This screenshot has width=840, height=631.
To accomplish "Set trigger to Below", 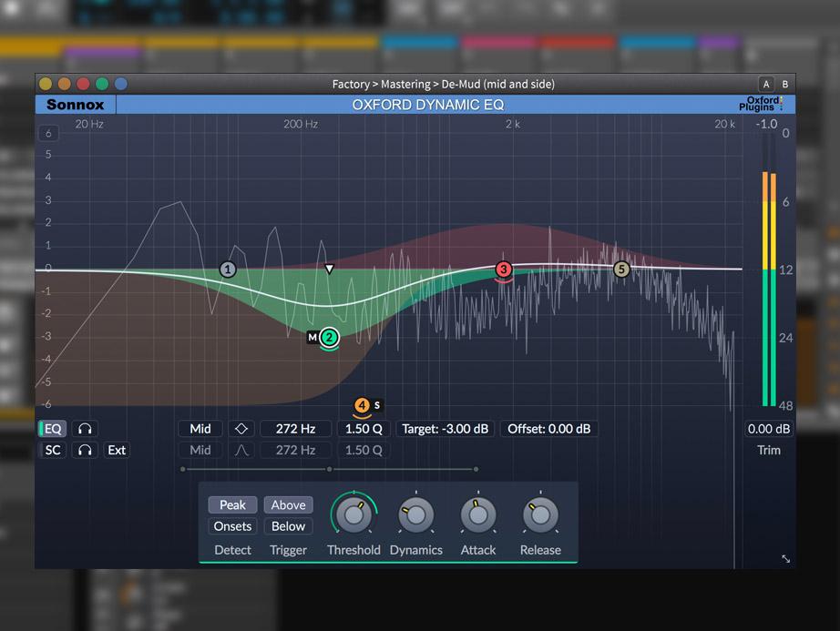I will (288, 526).
